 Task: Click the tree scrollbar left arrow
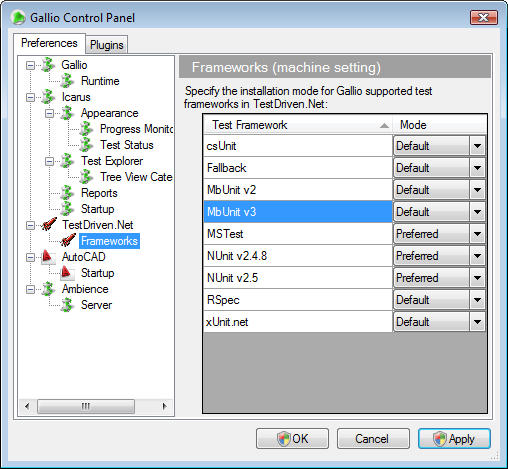27,406
